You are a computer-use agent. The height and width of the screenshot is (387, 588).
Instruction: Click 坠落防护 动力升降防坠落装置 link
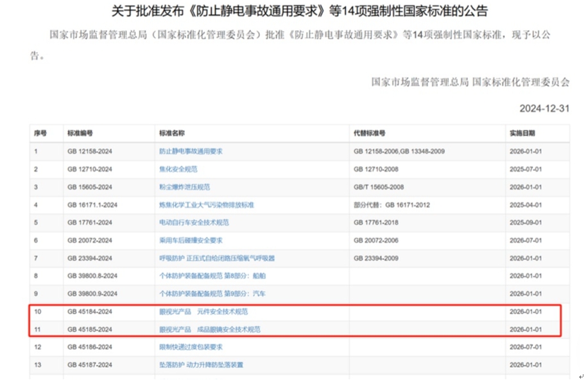point(201,365)
